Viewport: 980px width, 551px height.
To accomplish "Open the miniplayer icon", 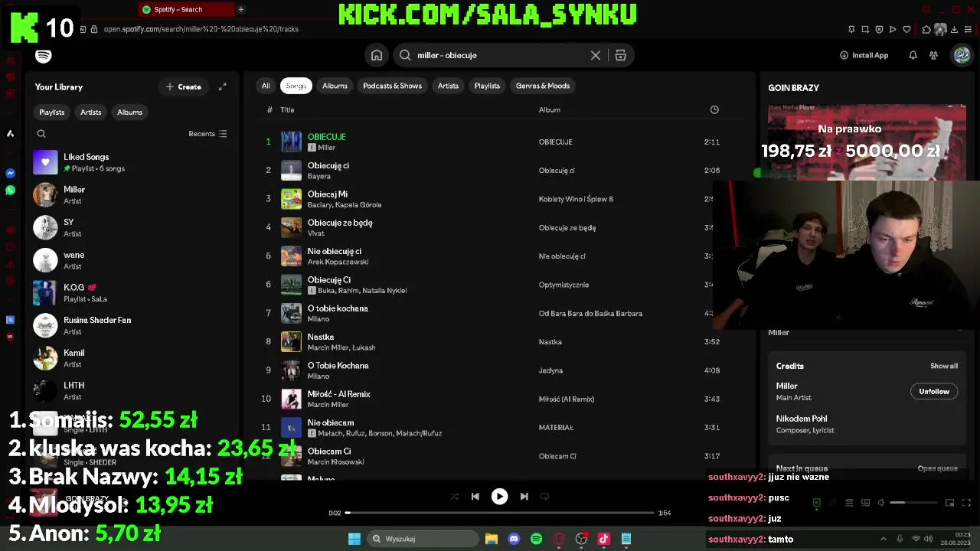I will pyautogui.click(x=949, y=503).
